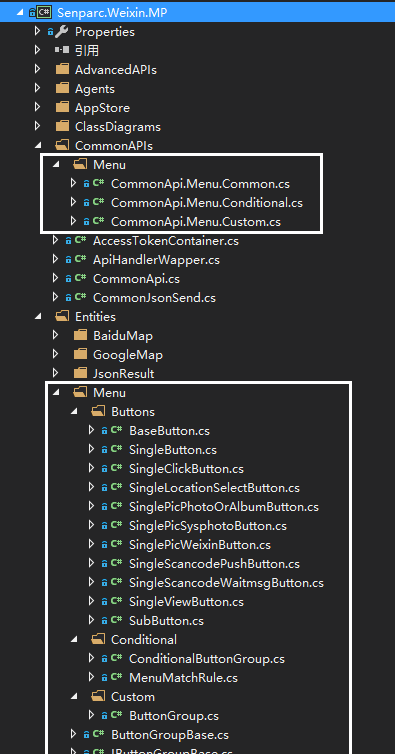Click the Properties wrench icon

pyautogui.click(x=62, y=32)
